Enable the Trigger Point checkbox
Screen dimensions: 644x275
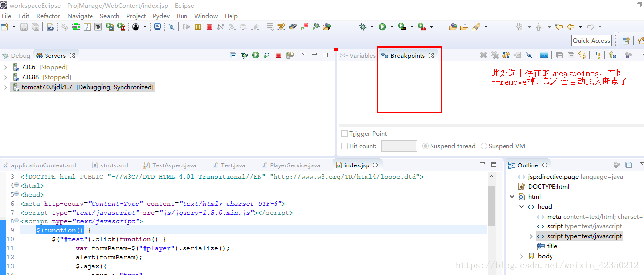point(344,134)
